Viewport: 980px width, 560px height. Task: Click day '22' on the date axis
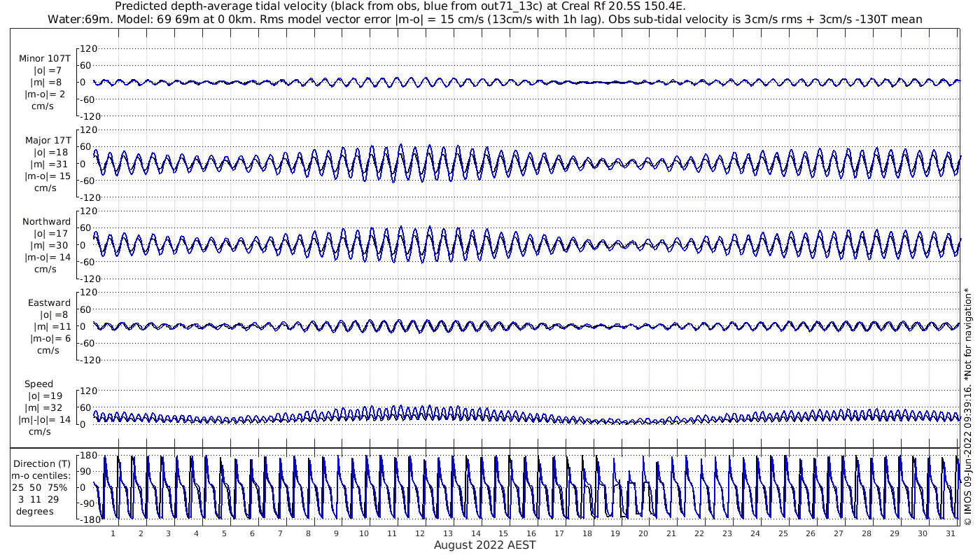pos(699,533)
